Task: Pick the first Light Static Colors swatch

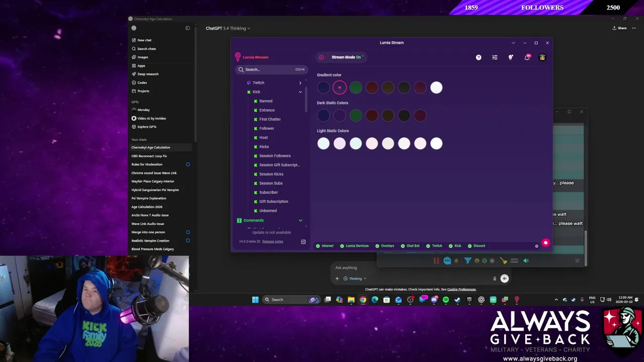Action: tap(324, 144)
